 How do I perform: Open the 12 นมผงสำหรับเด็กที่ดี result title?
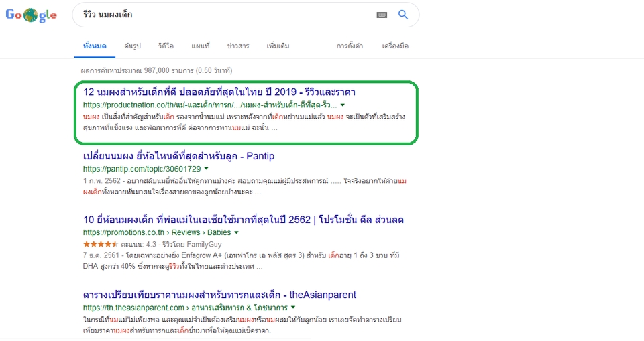(219, 92)
